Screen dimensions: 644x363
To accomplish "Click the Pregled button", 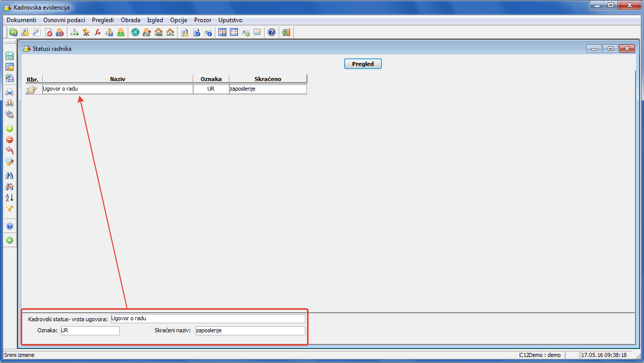I will pos(363,64).
